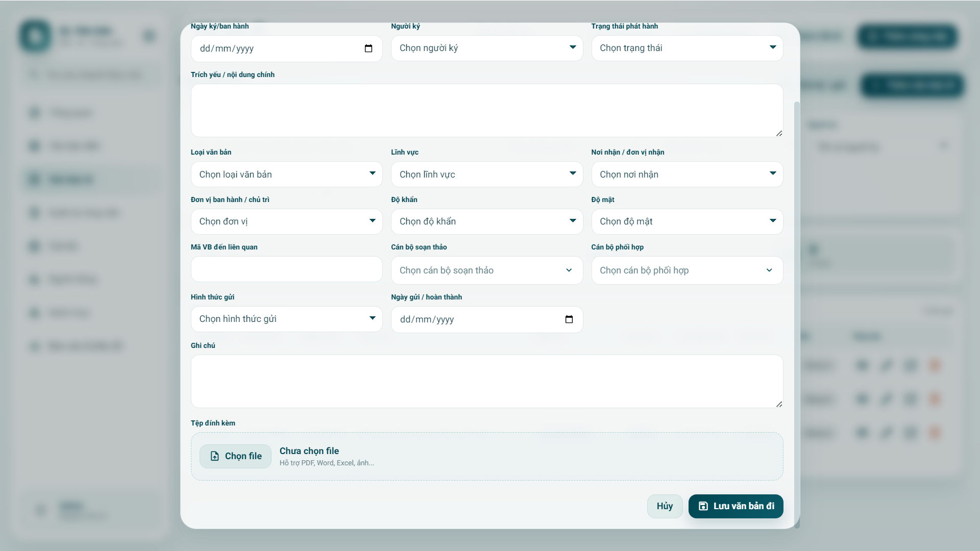
Task: Open the Chọn người ký dropdown
Action: point(486,48)
